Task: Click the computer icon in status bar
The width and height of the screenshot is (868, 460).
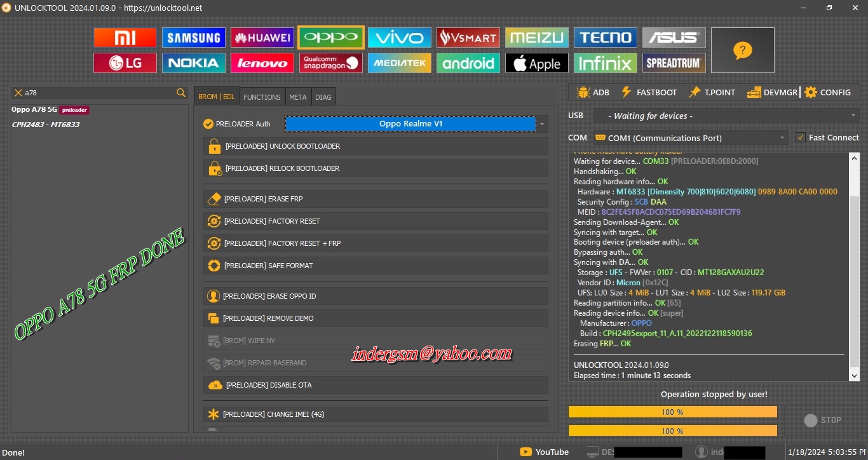Action: (x=592, y=452)
